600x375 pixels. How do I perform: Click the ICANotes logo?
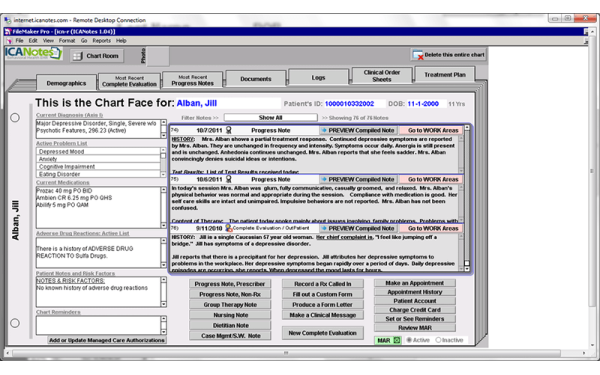[33, 53]
